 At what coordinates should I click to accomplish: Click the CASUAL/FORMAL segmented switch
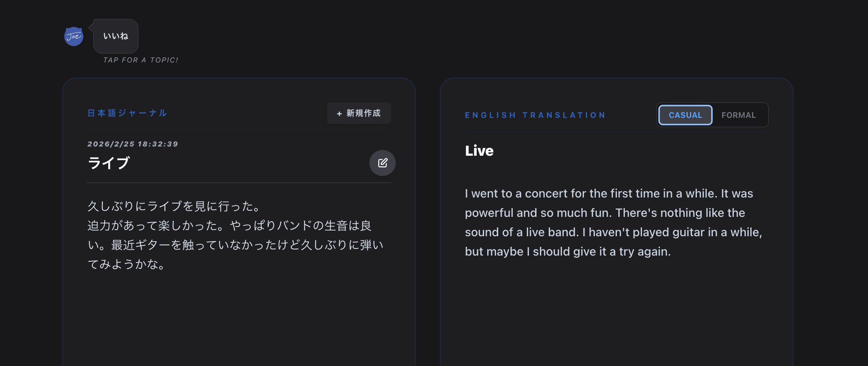click(x=712, y=115)
